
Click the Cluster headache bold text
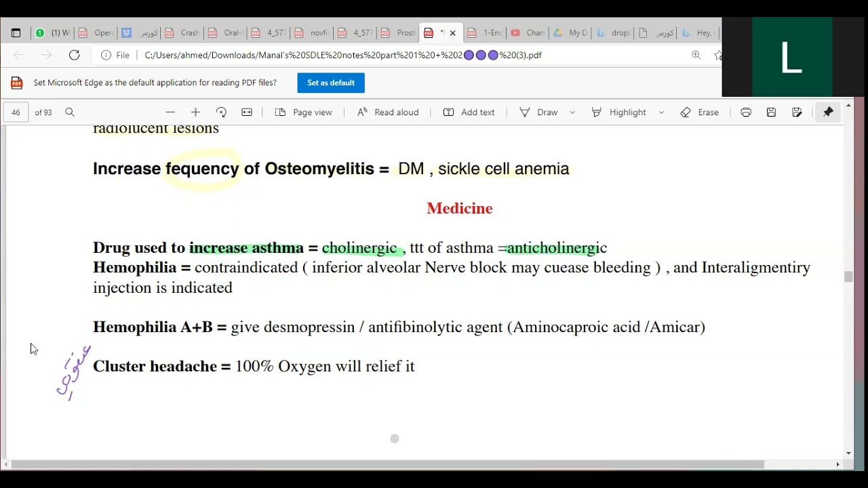(155, 366)
